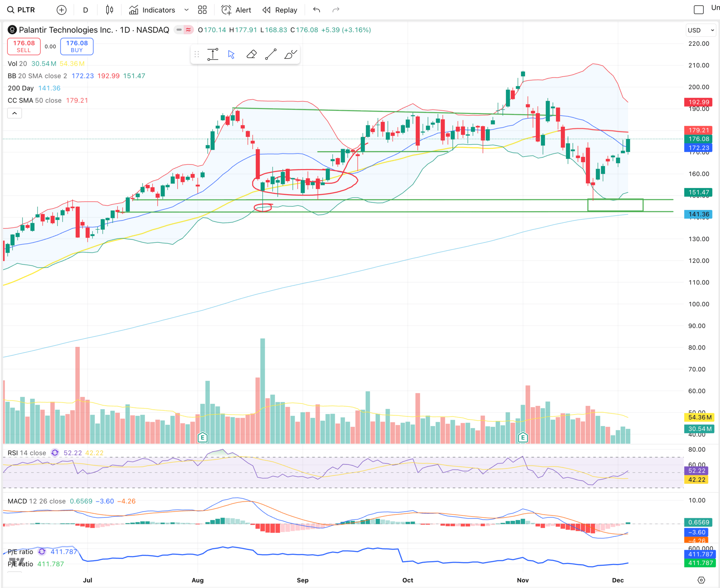
Task: Select the measure tool in floating toolbar
Action: (213, 54)
